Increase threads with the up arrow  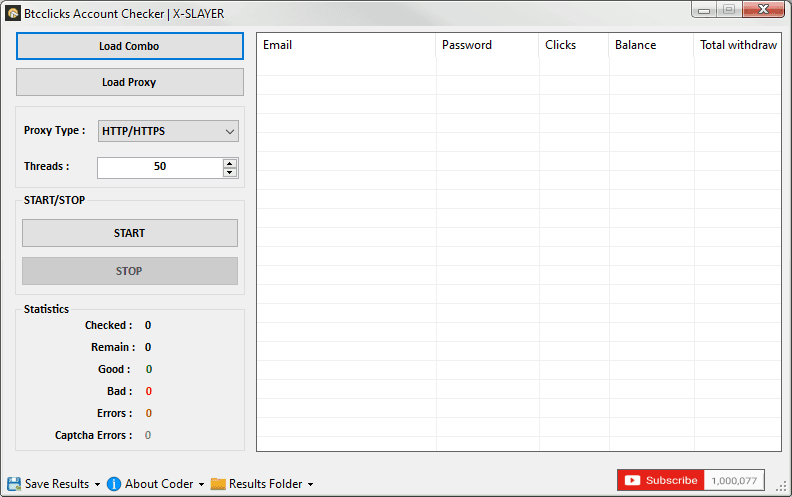click(230, 164)
